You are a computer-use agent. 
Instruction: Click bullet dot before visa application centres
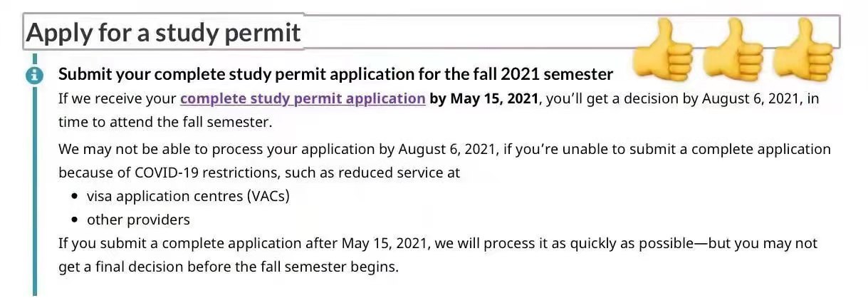click(74, 196)
